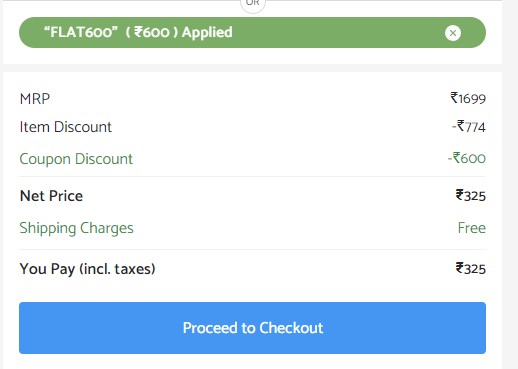This screenshot has height=369, width=518.
Task: Click the -₹774 item discount value
Action: point(469,127)
